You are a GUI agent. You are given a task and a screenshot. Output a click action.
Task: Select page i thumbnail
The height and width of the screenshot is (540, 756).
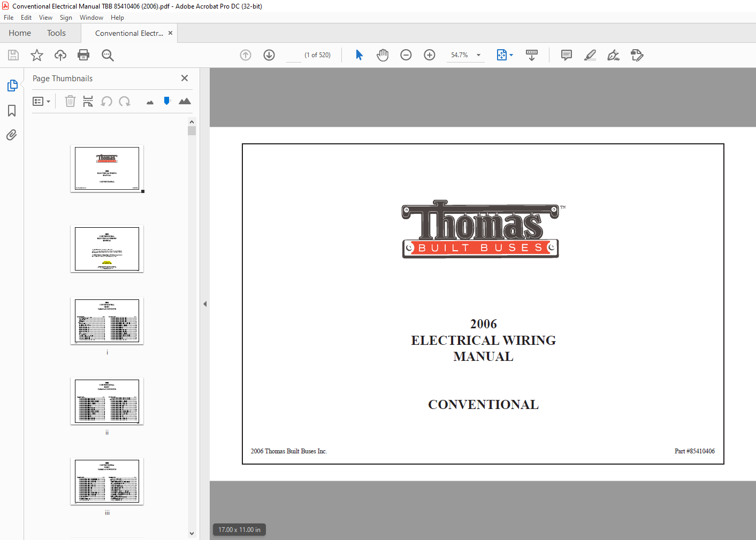pos(107,321)
